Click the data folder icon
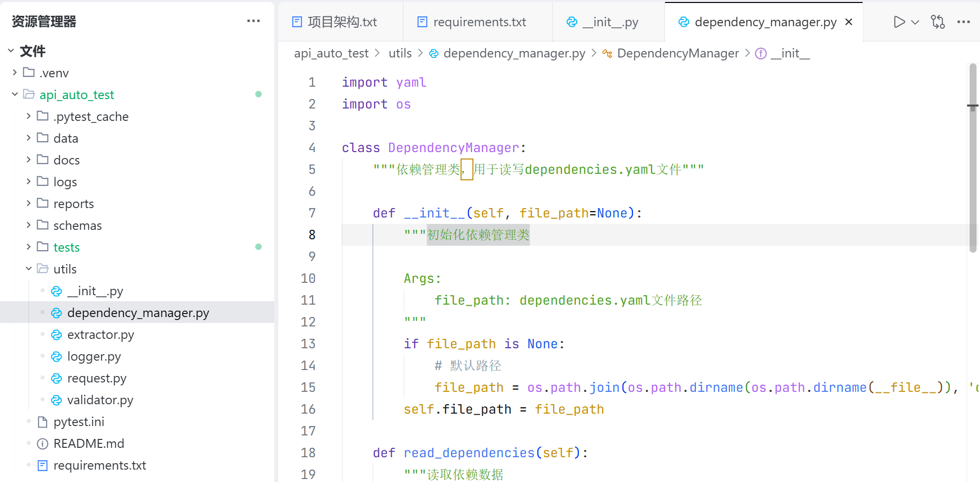The height and width of the screenshot is (482, 980). tap(43, 138)
